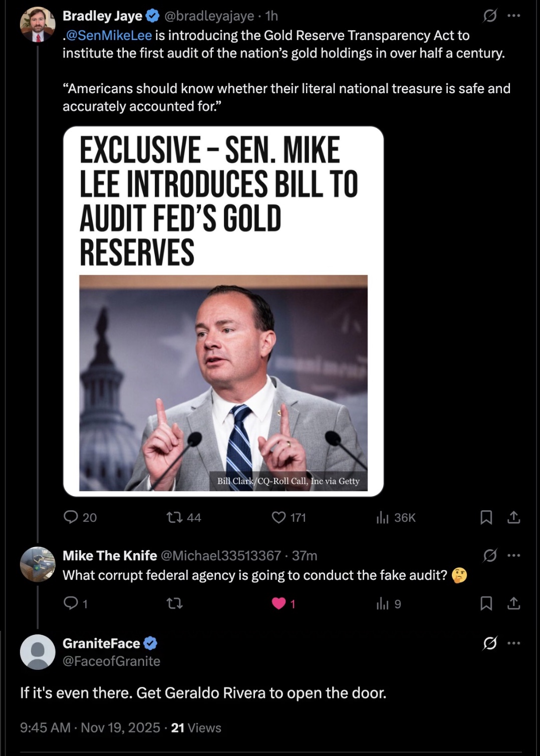
Task: Open the @bradleyajaye profile handle
Action: (x=209, y=16)
